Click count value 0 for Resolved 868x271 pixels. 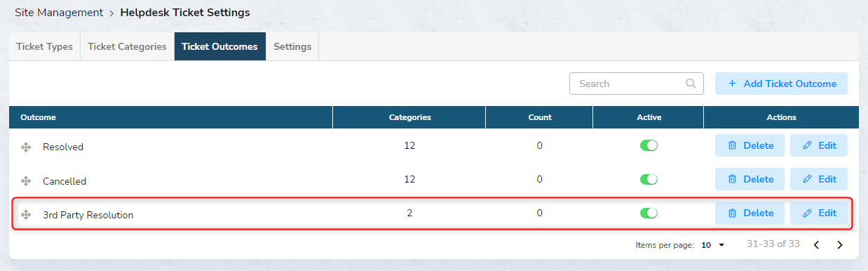[x=539, y=145]
